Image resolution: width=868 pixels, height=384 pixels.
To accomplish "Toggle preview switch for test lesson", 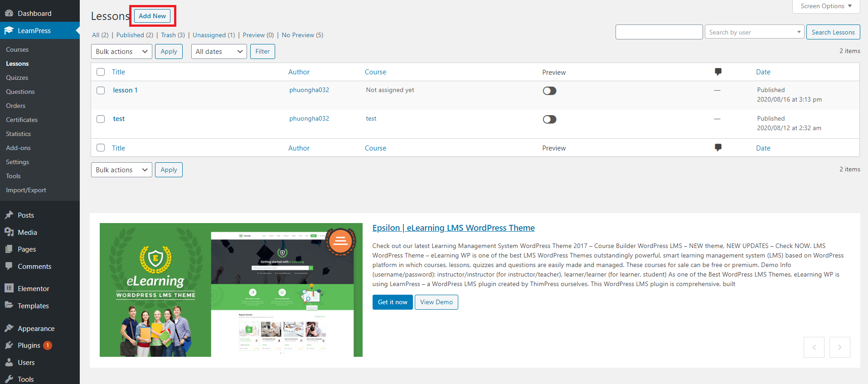I will point(549,119).
